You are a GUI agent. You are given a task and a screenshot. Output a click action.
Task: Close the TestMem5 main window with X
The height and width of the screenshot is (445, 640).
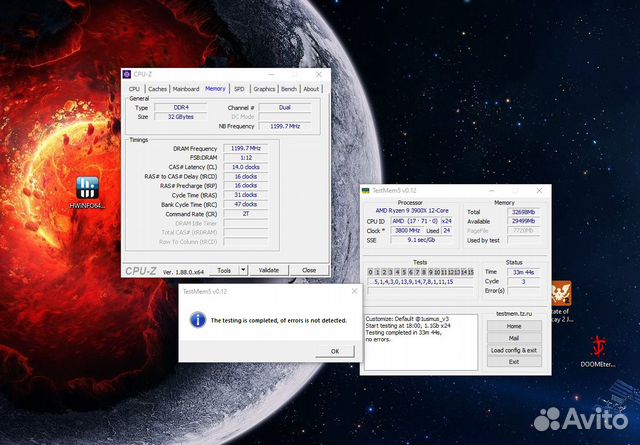pyautogui.click(x=539, y=191)
